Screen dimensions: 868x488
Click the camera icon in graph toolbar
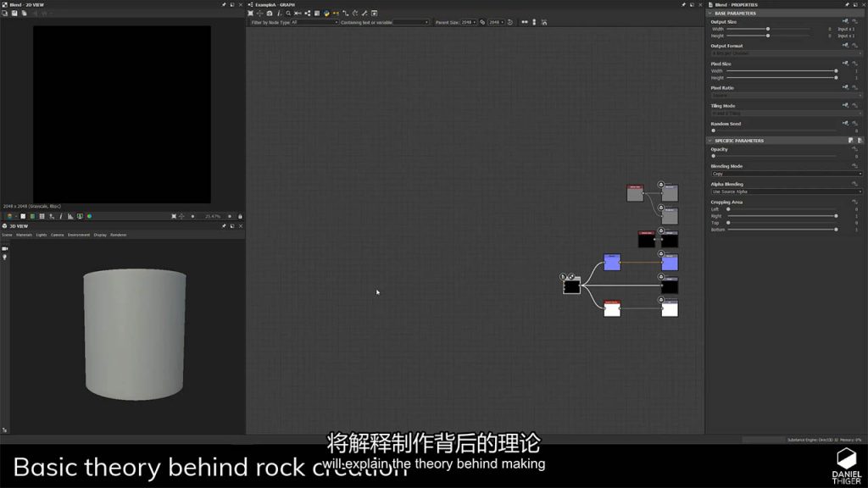click(270, 14)
